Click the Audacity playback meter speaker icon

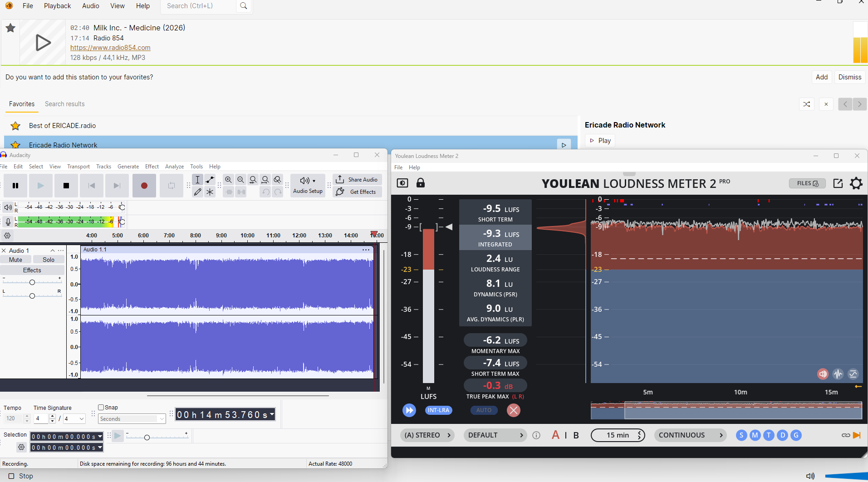click(8, 207)
